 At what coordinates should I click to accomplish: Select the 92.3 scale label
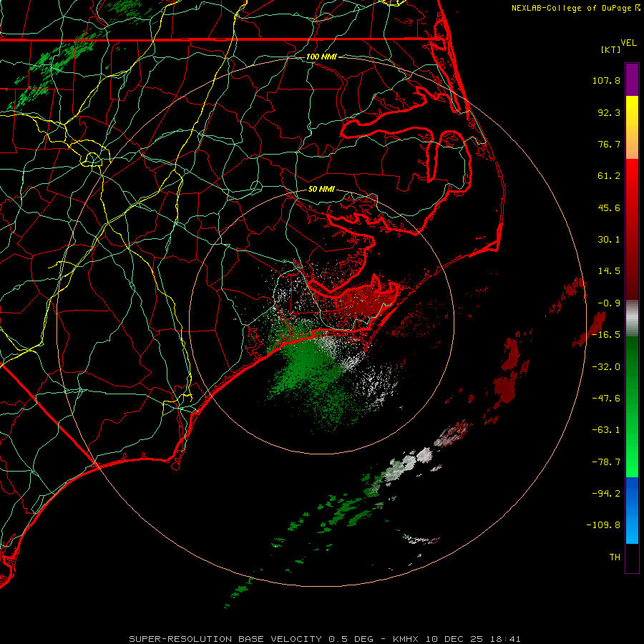pos(609,112)
